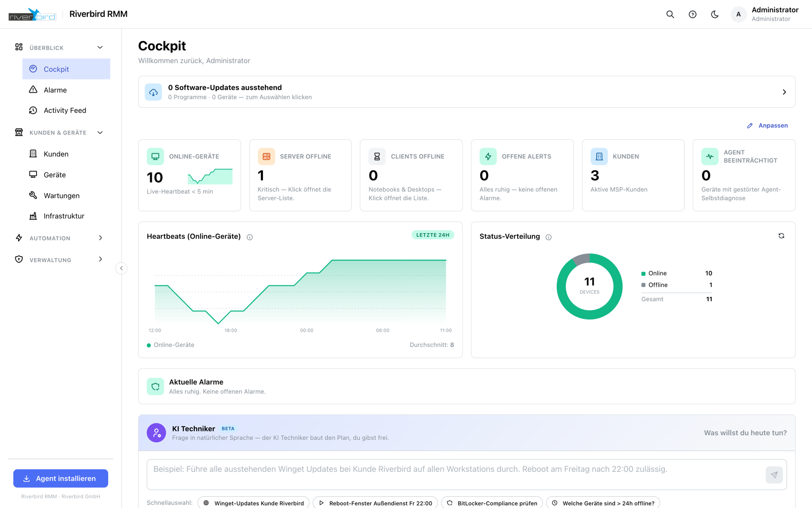812x508 pixels.
Task: Click Agent installieren button
Action: tap(60, 479)
